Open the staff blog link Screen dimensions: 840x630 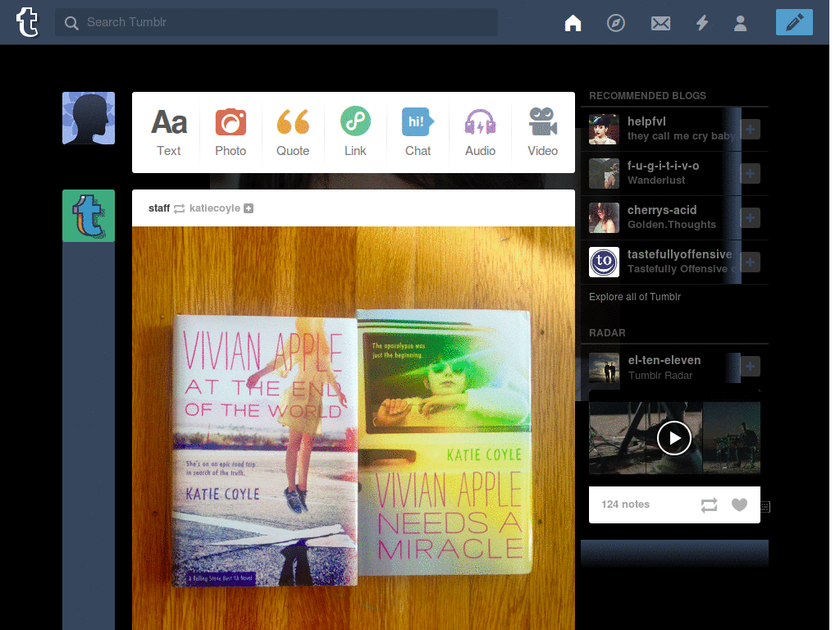159,208
